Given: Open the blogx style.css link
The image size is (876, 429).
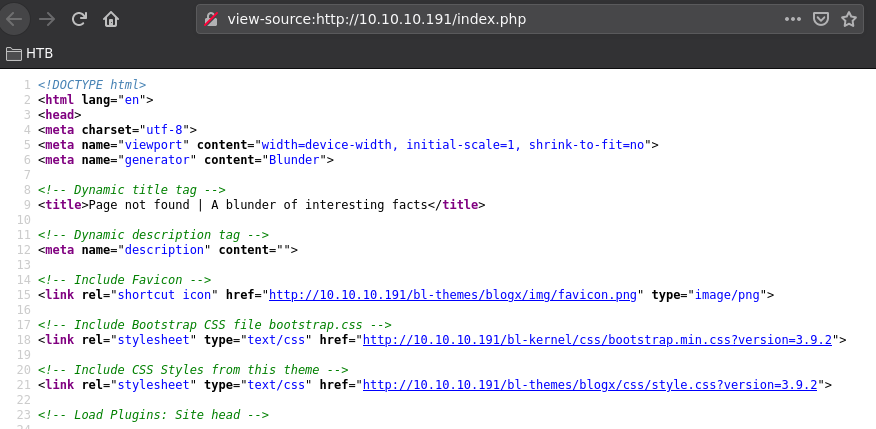Looking at the screenshot, I should click(590, 385).
